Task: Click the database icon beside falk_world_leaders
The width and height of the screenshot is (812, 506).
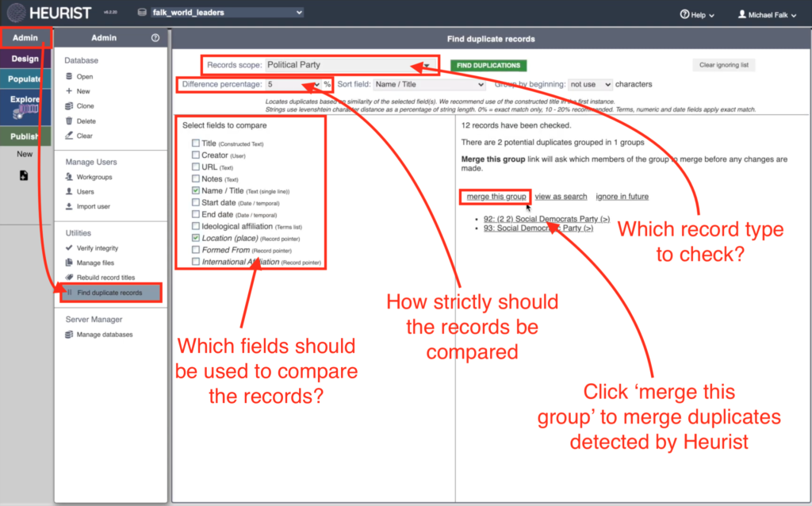Action: 142,13
